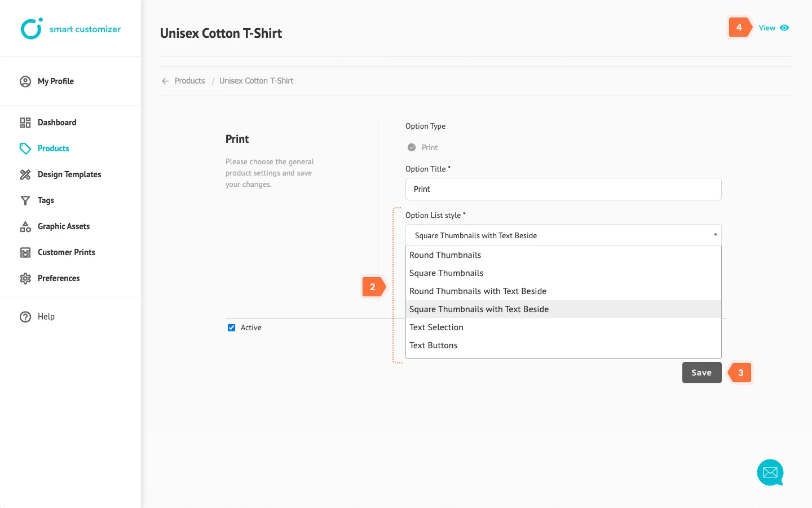Click smart customizer brand text
This screenshot has height=508, width=812.
coord(85,29)
